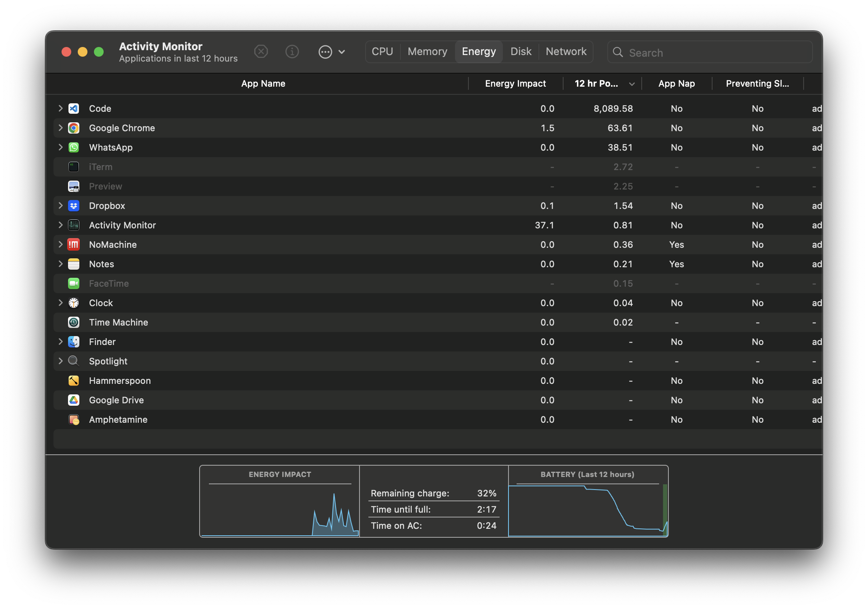Click the iTerm icon in list
The image size is (868, 609).
pyautogui.click(x=74, y=167)
